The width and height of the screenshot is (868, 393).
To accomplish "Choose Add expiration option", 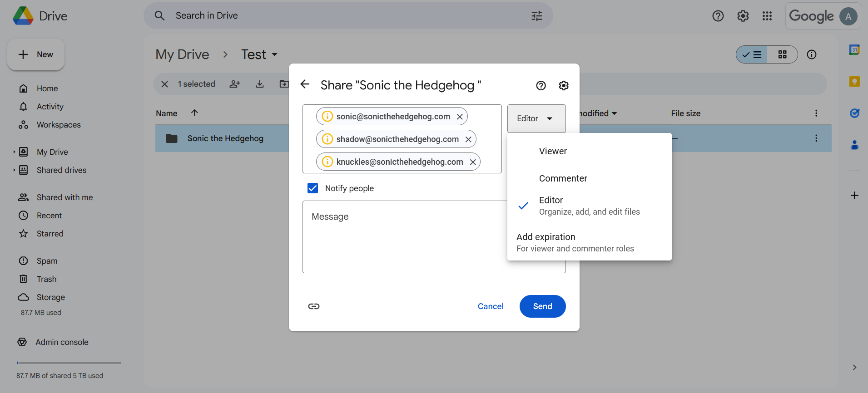I will coord(590,242).
